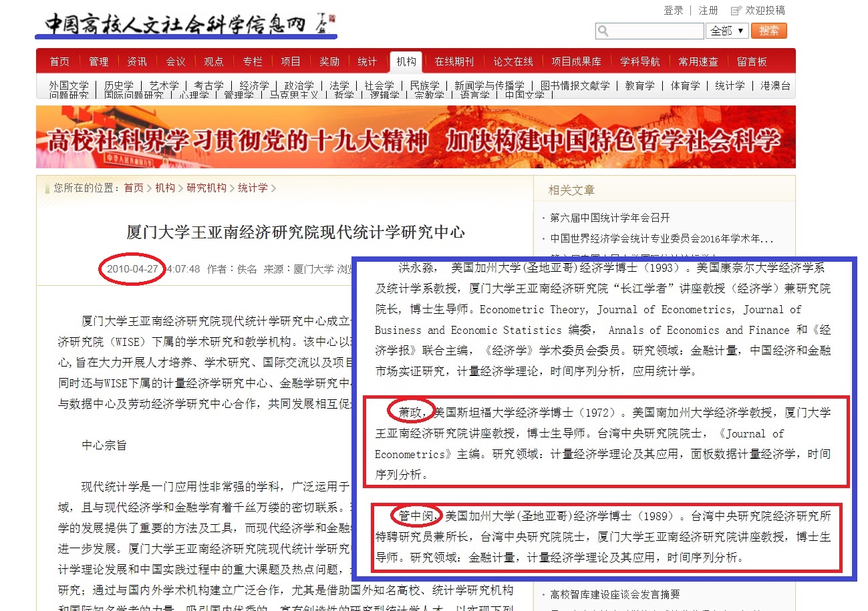Image resolution: width=868 pixels, height=611 pixels.
Task: Open related article 第六届中国统计学年会召开
Action: (610, 218)
